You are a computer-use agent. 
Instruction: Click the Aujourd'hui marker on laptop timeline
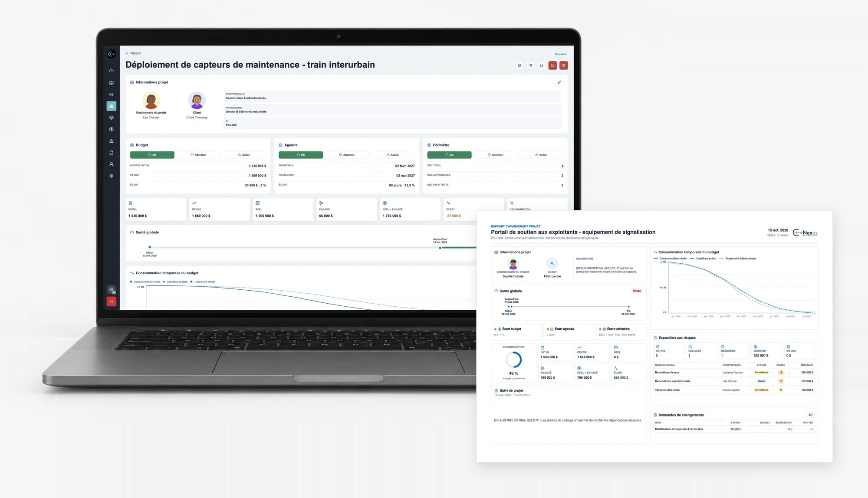[x=440, y=248]
